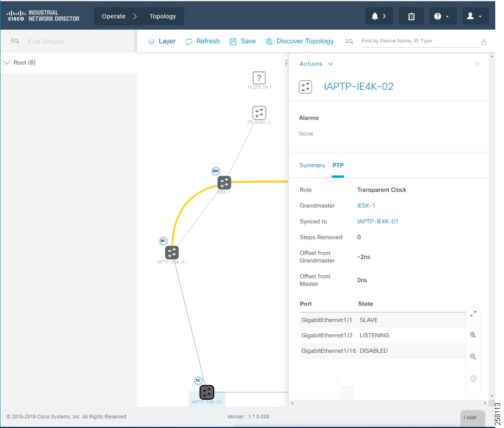The height and width of the screenshot is (428, 504).
Task: Select the IAPTP-IE4K-01 switch node
Action: (x=172, y=253)
